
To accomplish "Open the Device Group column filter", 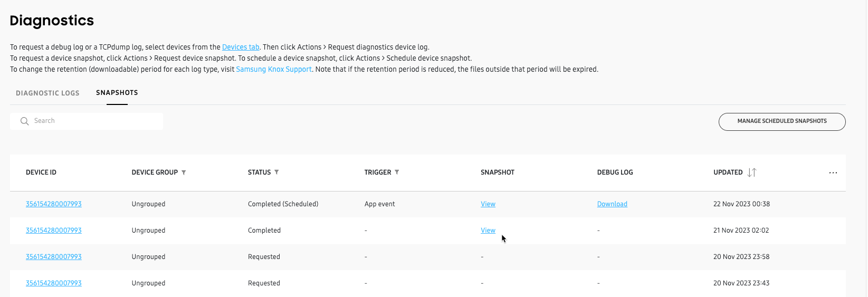I will click(x=184, y=173).
